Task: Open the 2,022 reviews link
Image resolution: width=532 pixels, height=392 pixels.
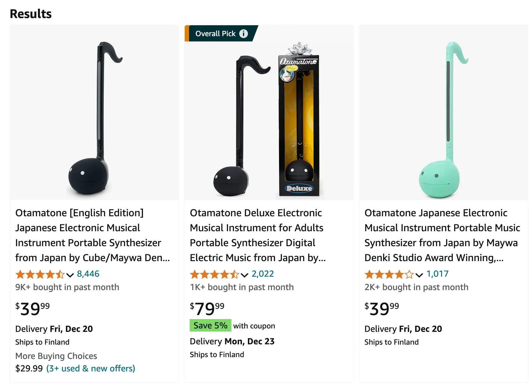Action: pos(263,274)
